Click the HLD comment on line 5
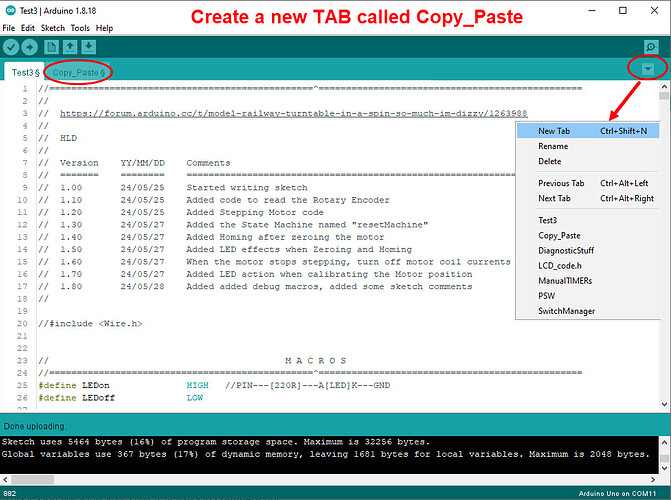The width and height of the screenshot is (671, 500). tap(68, 138)
